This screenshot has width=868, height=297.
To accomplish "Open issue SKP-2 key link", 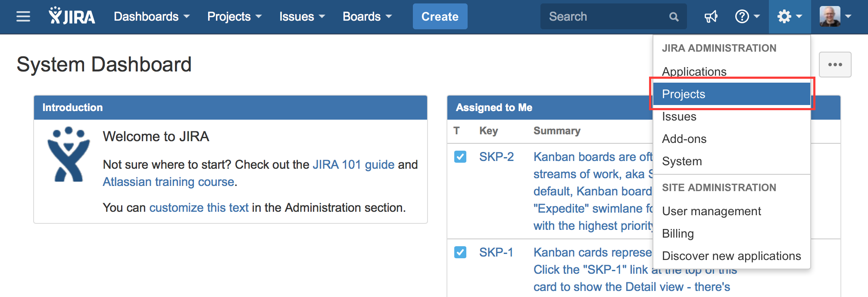I will point(496,157).
